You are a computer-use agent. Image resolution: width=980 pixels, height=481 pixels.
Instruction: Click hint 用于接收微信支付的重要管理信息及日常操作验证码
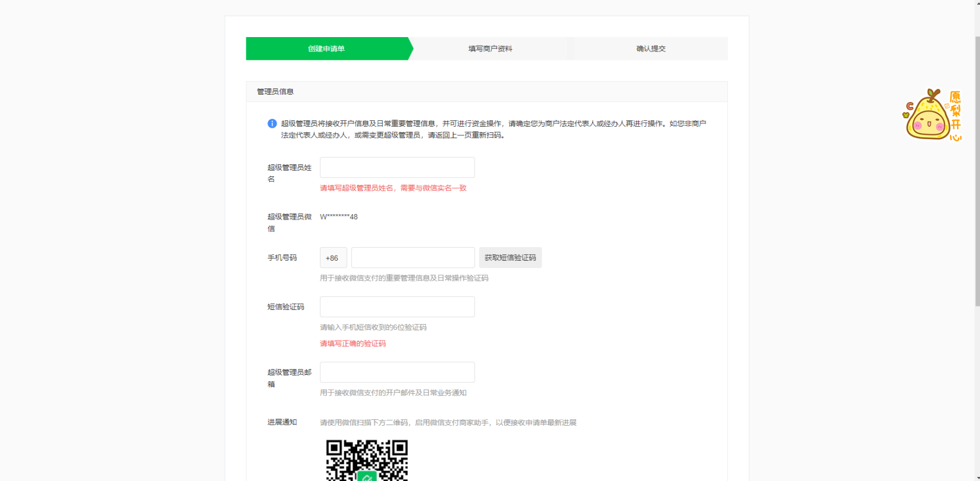tap(404, 278)
